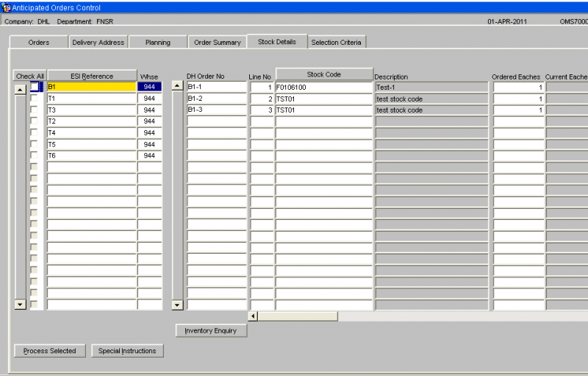The image size is (588, 376).
Task: Select the T1 ESI Reference field
Action: [x=91, y=99]
